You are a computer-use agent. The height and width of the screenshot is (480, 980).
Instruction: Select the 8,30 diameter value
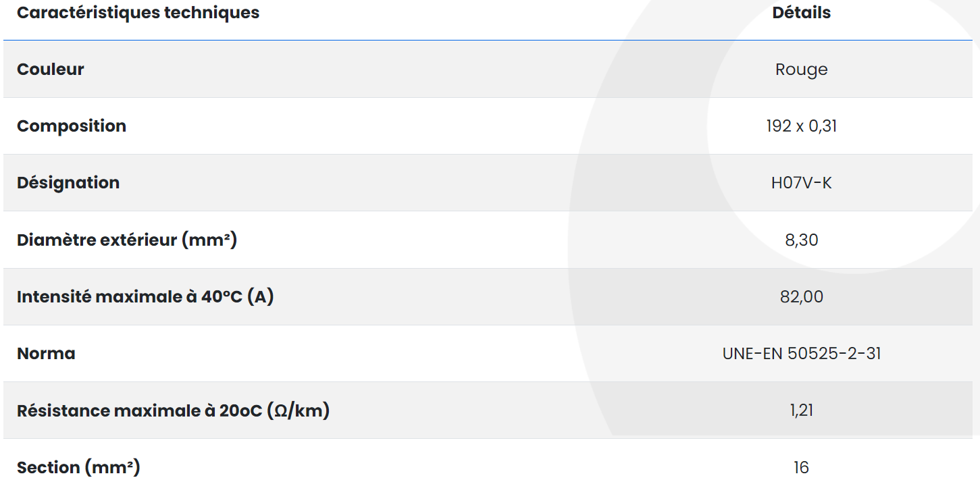(802, 240)
